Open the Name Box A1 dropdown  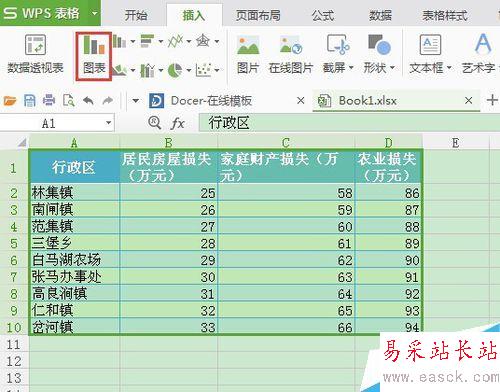point(108,123)
